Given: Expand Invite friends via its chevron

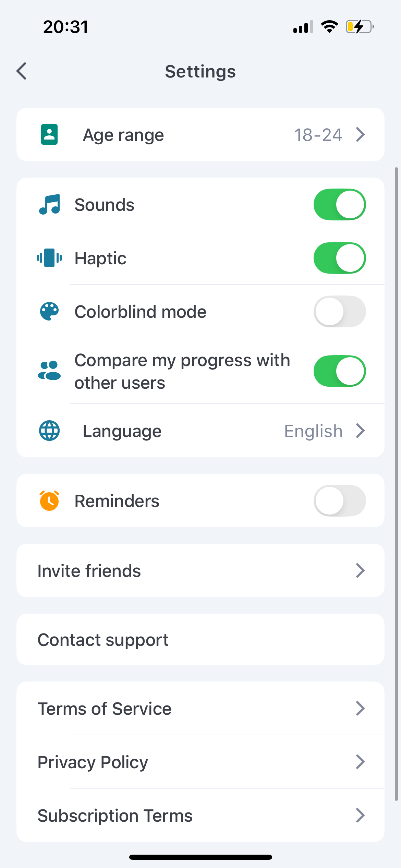Looking at the screenshot, I should coord(360,570).
